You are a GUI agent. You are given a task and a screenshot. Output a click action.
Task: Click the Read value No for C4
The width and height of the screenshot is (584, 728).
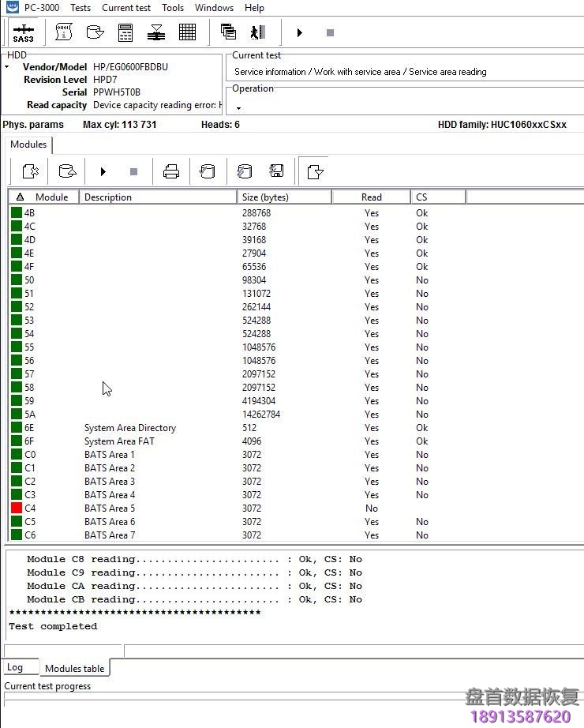[372, 508]
